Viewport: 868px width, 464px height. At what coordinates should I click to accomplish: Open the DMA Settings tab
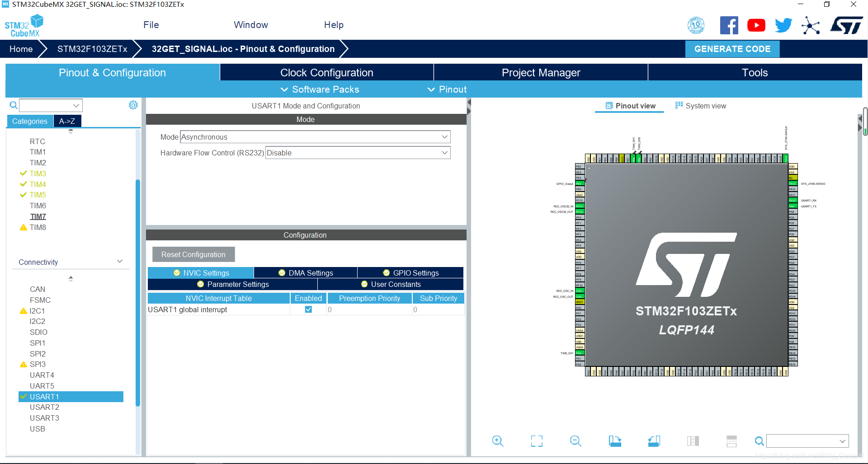[x=306, y=273]
